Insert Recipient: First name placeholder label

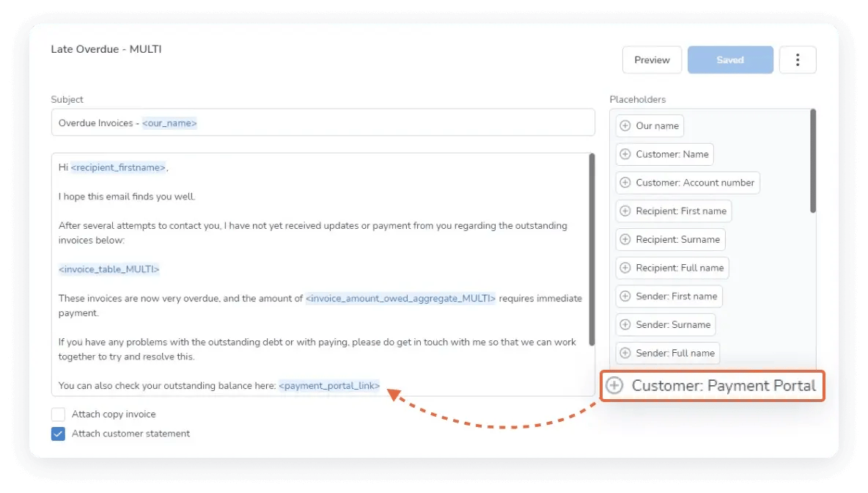point(681,211)
